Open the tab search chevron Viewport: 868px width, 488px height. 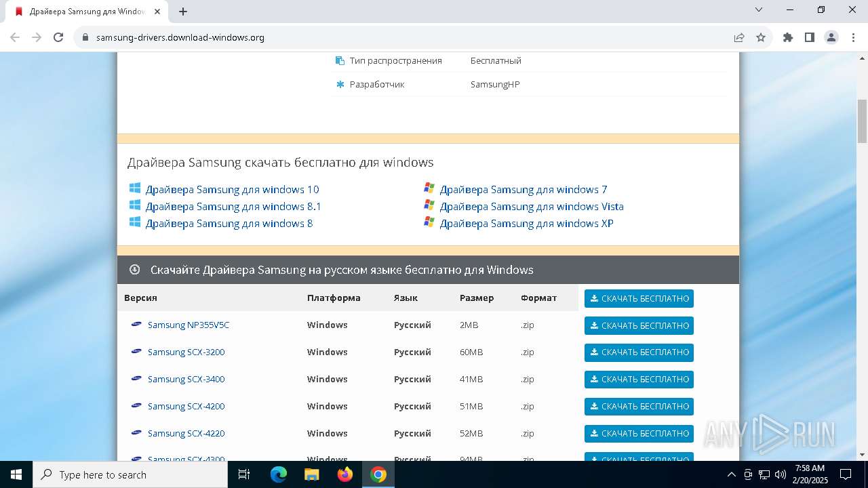point(759,9)
